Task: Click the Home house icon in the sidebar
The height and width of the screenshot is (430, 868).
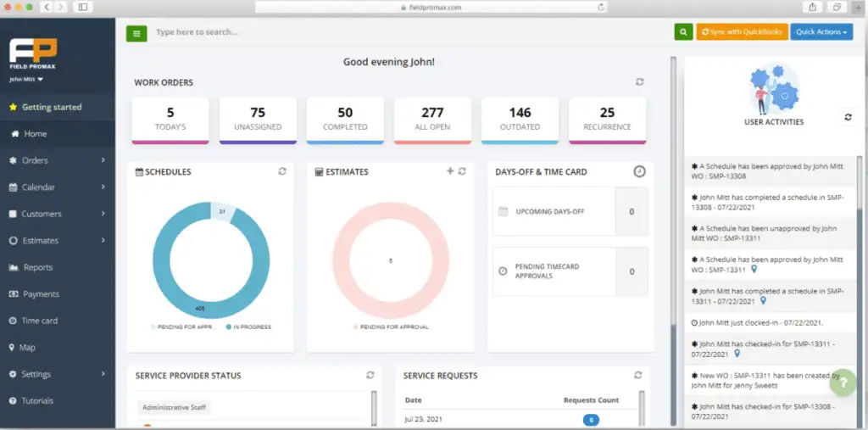Action: click(x=15, y=133)
